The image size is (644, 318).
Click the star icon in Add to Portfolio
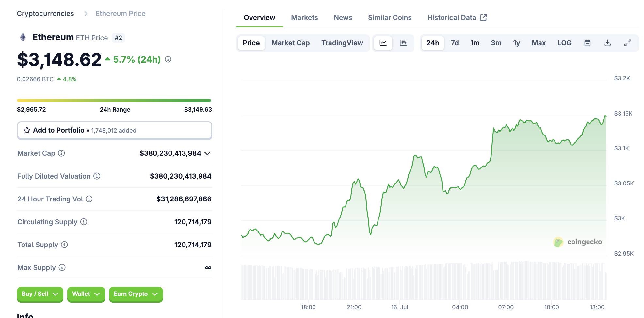coord(27,130)
